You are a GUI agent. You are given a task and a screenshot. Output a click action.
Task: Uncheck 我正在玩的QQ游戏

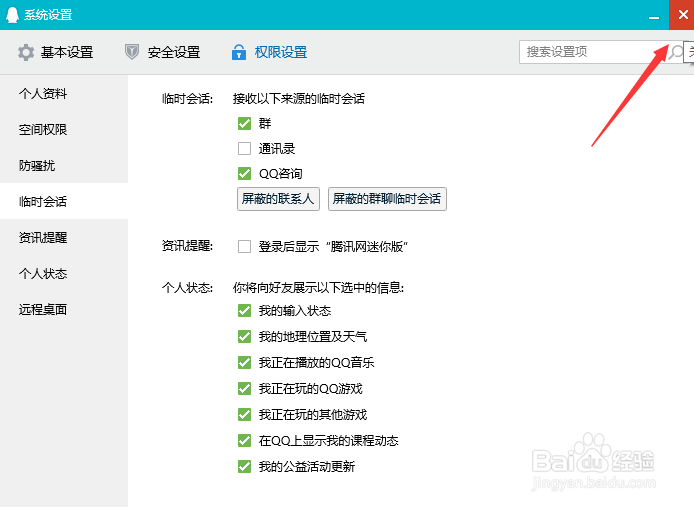point(244,388)
